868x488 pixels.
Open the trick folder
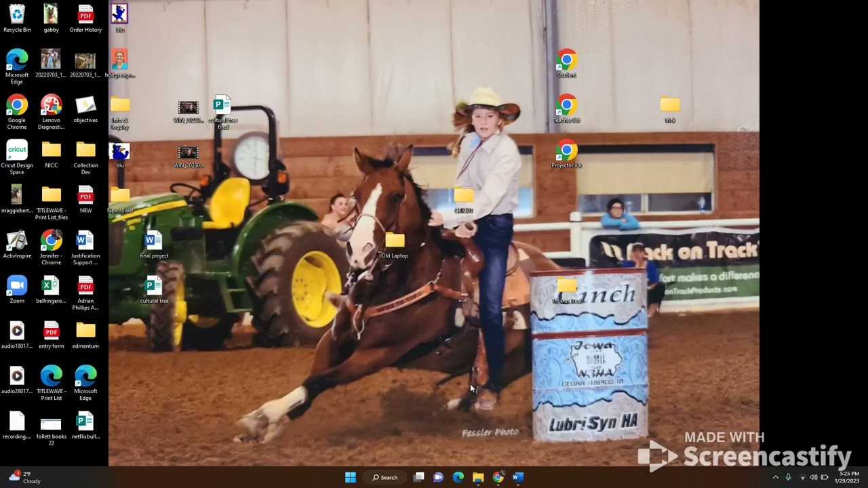669,108
